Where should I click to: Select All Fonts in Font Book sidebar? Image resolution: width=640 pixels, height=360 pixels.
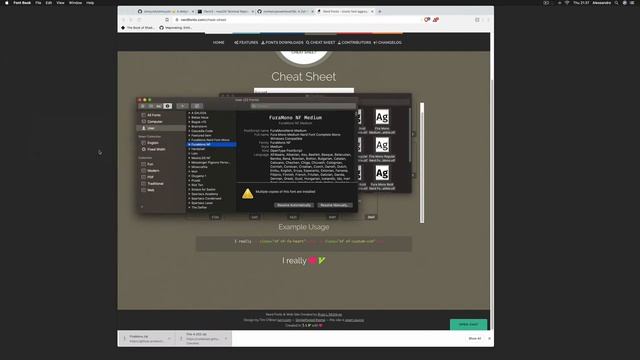coord(154,115)
